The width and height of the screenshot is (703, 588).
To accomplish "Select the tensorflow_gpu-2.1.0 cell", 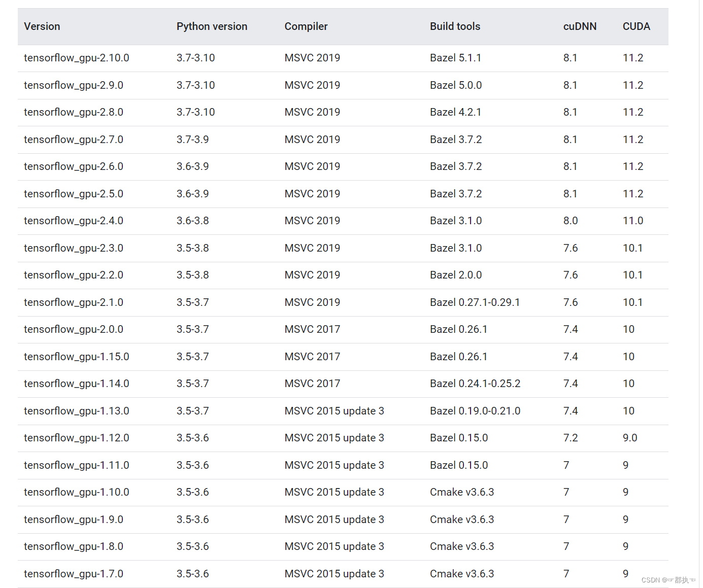I will coord(74,302).
